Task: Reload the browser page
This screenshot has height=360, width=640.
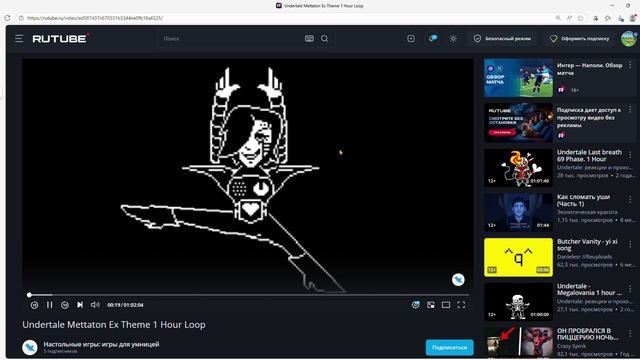Action: click(x=7, y=18)
